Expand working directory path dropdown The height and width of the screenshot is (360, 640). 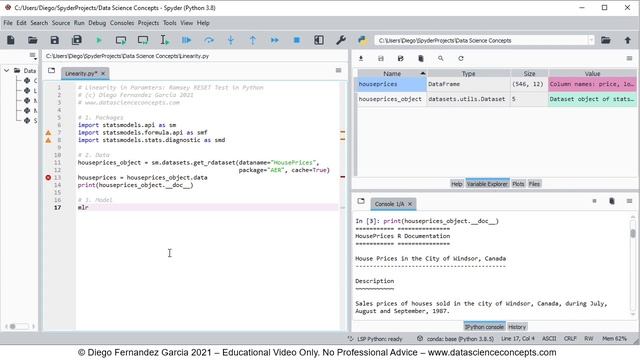pyautogui.click(x=591, y=40)
